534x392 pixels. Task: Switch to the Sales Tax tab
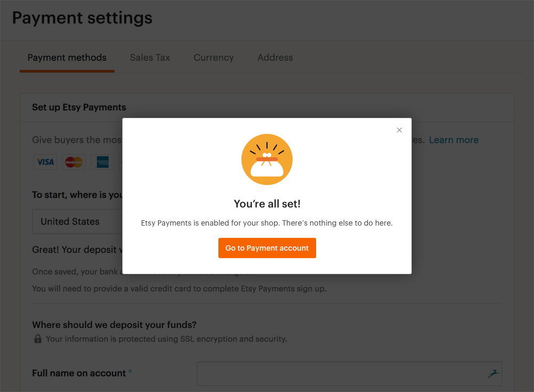150,58
